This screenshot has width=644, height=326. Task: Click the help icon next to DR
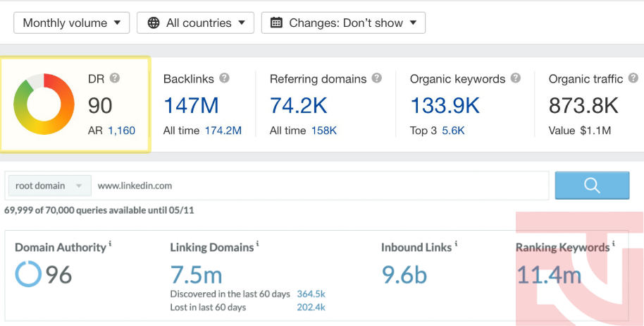point(115,78)
